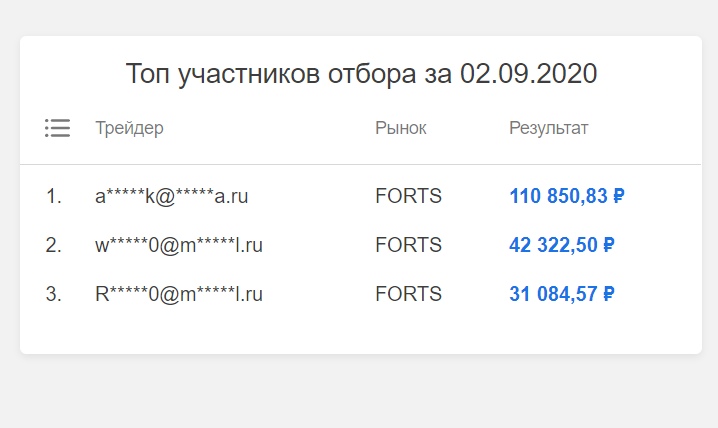Click result 42 322,50 ₽
This screenshot has height=428, width=718.
(562, 245)
